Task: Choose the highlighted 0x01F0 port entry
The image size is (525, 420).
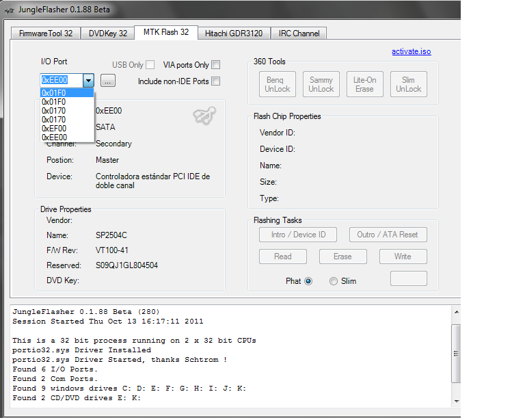Action: pyautogui.click(x=67, y=93)
